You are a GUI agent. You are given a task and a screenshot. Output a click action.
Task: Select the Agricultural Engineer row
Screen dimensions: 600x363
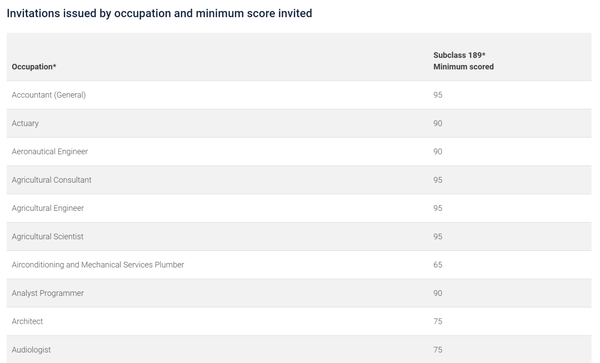pyautogui.click(x=299, y=208)
